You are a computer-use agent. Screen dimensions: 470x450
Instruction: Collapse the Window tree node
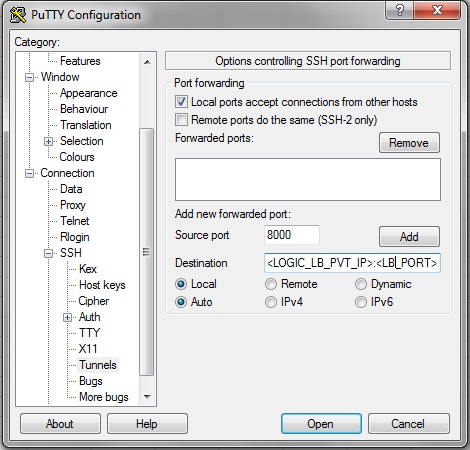click(x=30, y=77)
